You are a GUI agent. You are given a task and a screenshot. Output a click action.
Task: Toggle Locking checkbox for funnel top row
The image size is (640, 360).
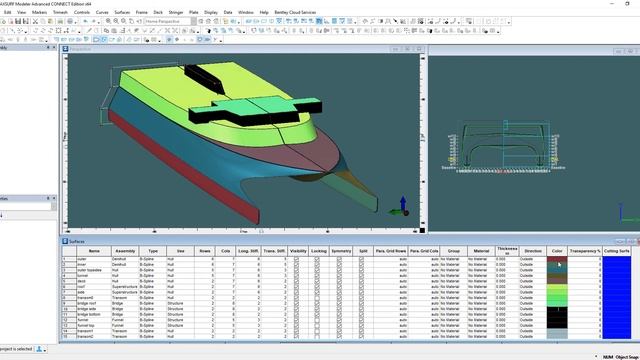(x=317, y=325)
